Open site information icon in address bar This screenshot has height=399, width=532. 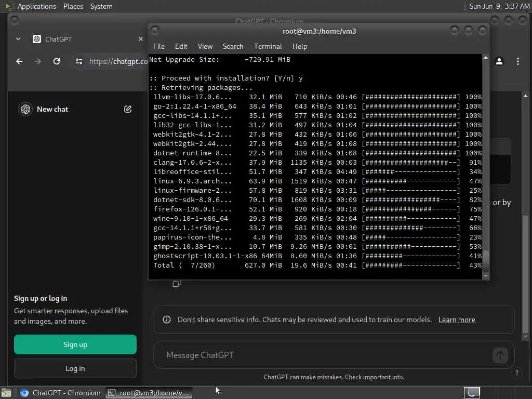79,61
